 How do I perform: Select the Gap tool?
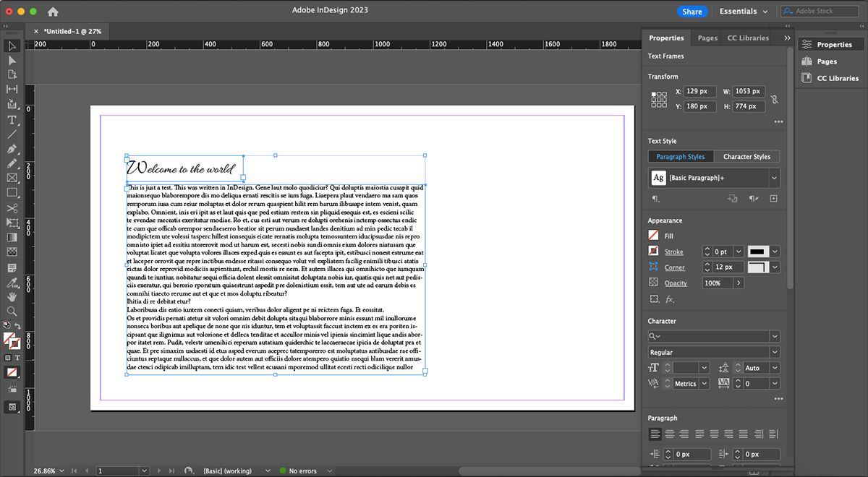[x=12, y=90]
